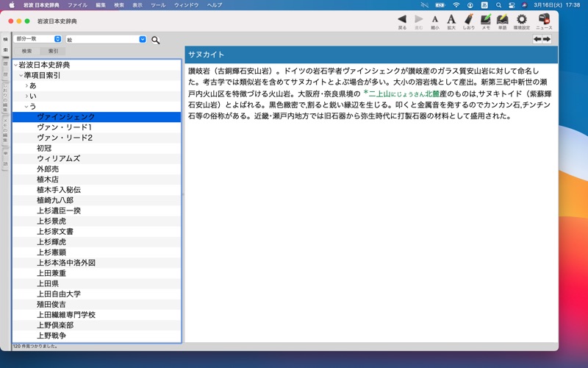Screen dimensions: 588x368
Task: Select 上杉景虎 in the index list
Action: tap(51, 221)
